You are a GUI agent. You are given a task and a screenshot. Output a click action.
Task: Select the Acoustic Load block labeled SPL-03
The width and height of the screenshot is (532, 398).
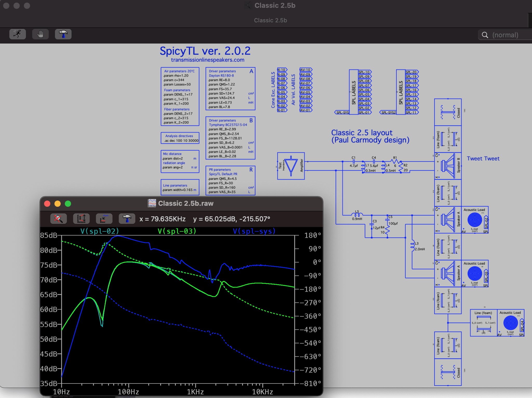tap(475, 273)
